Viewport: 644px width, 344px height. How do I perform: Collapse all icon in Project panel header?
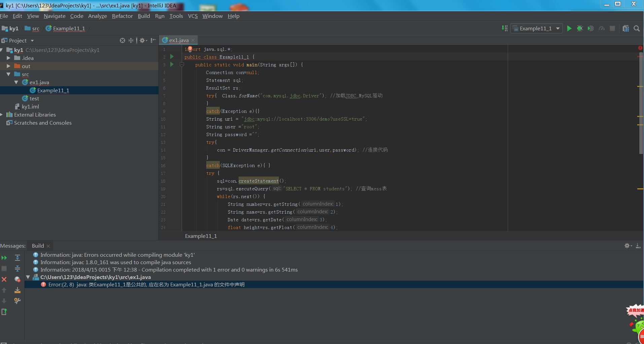pyautogui.click(x=131, y=40)
